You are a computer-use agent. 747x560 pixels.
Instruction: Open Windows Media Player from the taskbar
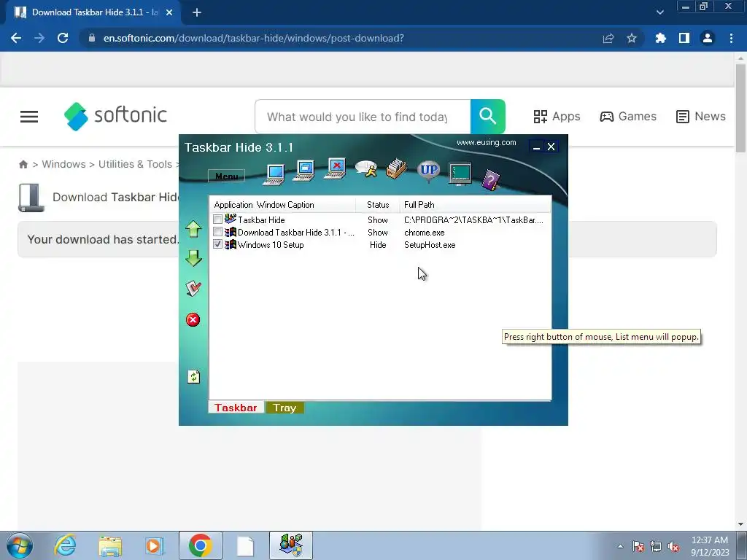coord(155,545)
